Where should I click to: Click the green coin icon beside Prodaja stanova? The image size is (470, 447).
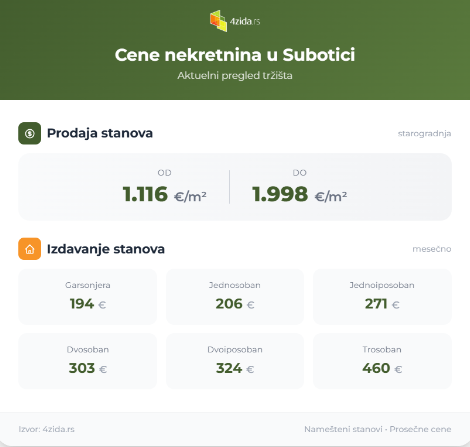point(30,133)
